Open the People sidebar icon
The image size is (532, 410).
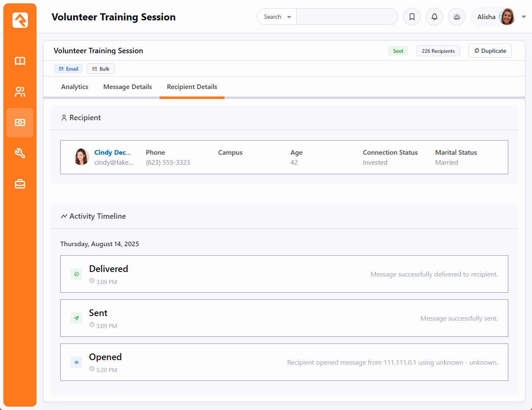[20, 92]
